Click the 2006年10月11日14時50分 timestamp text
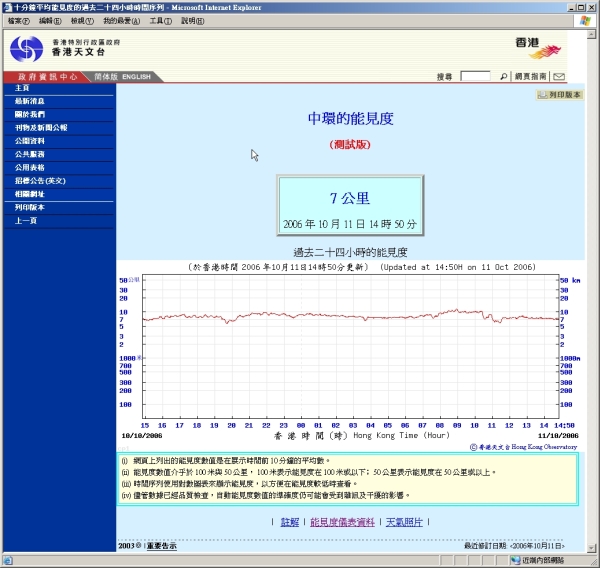 coord(350,224)
